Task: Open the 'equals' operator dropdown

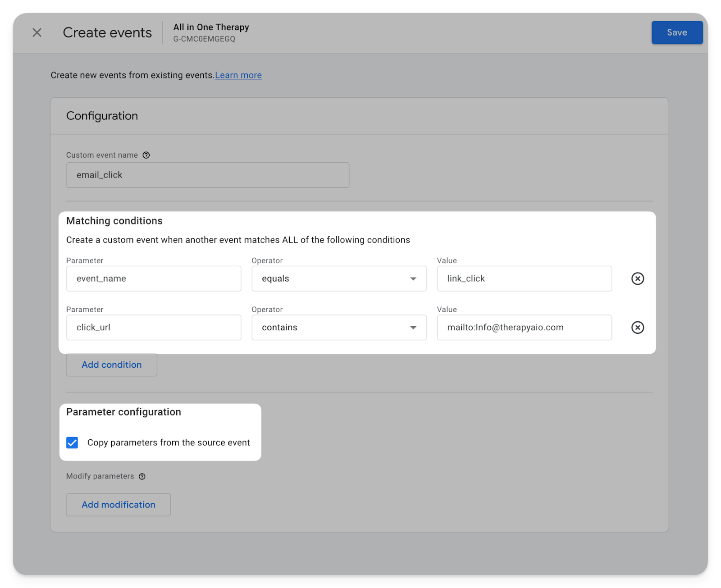Action: (338, 278)
